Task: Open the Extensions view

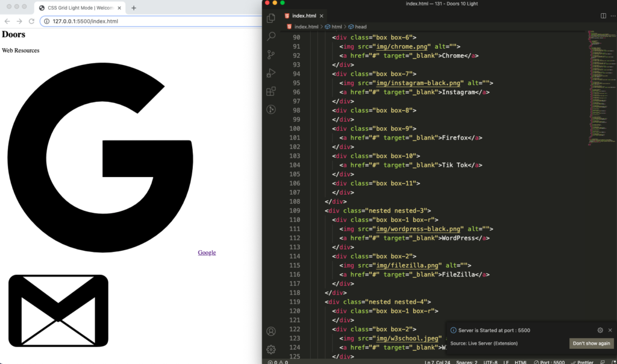Action: 271,91
